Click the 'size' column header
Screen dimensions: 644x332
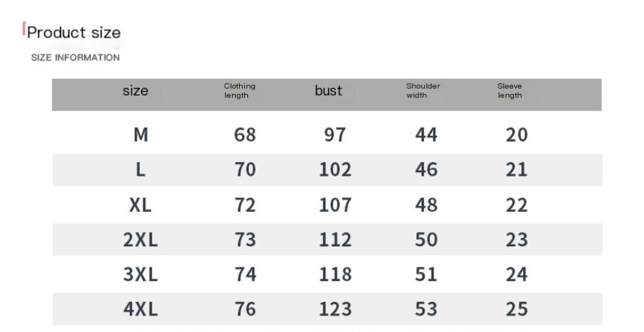point(135,90)
